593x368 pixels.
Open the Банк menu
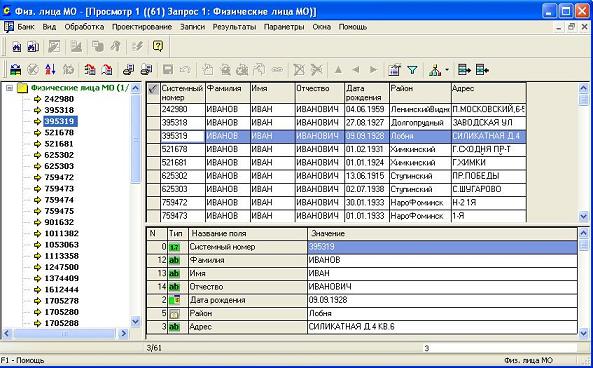tap(26, 27)
